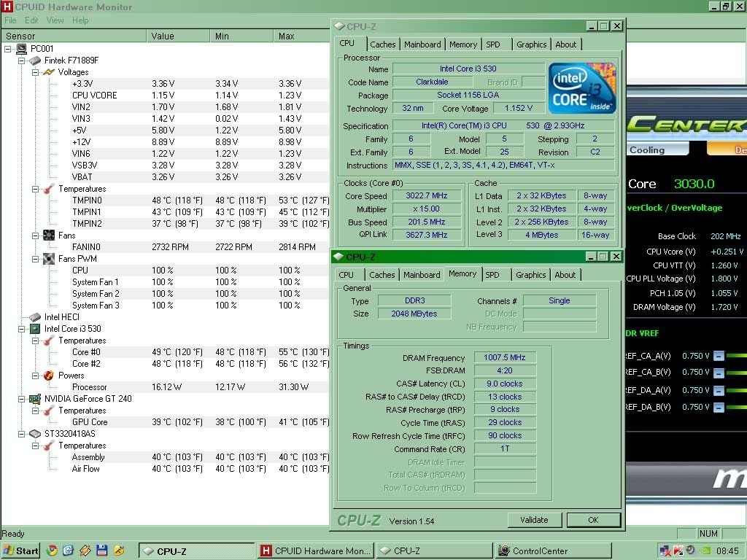Viewport: 747px width, 560px height.
Task: Click the processor icon beside Intel Core i3 530
Action: pyautogui.click(x=35, y=329)
